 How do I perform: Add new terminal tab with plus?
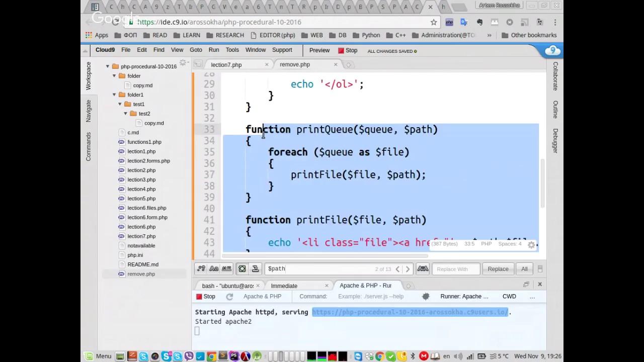[x=408, y=286]
